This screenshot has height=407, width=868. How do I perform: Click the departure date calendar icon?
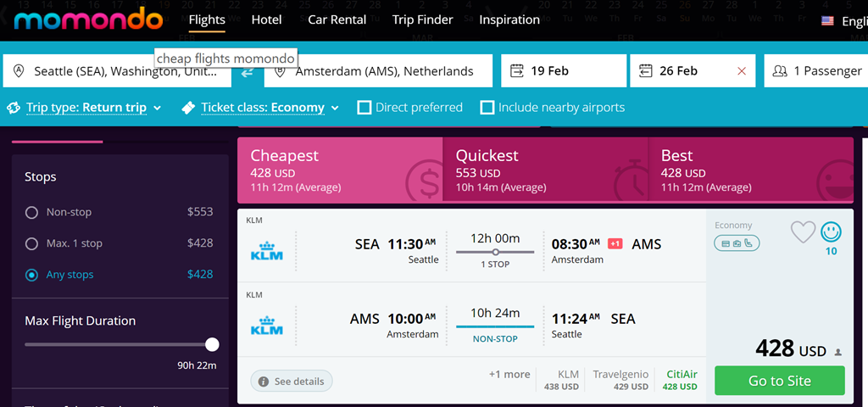coord(517,71)
